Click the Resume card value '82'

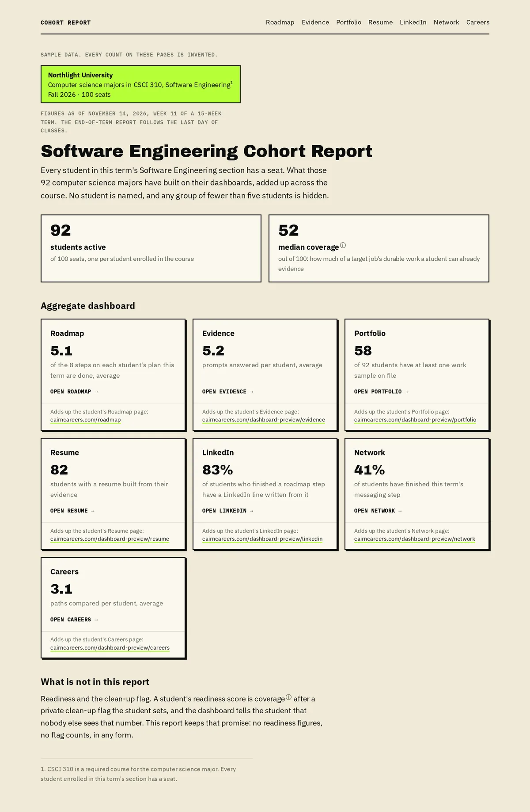point(59,470)
